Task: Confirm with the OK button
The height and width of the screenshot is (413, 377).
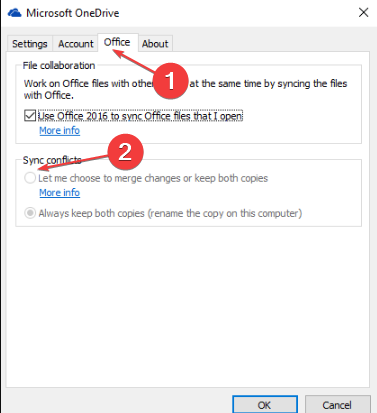Action: tap(265, 405)
